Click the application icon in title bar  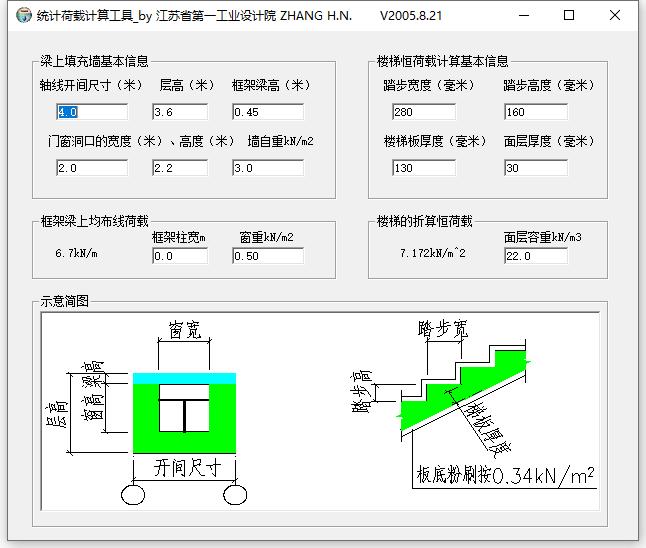[23, 15]
